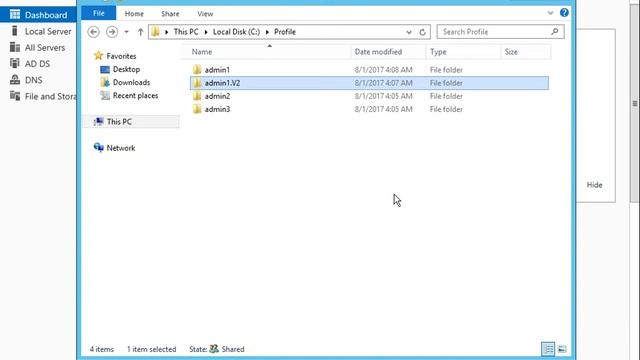The height and width of the screenshot is (360, 640).
Task: Open Local Server in Server Manager
Action: (x=48, y=31)
